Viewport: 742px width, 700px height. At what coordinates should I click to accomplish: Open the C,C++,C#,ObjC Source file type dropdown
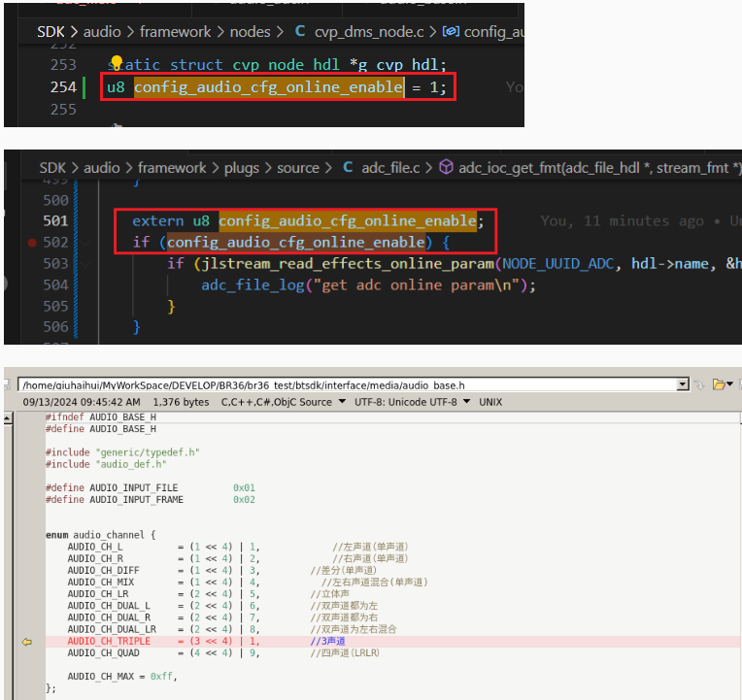click(342, 402)
